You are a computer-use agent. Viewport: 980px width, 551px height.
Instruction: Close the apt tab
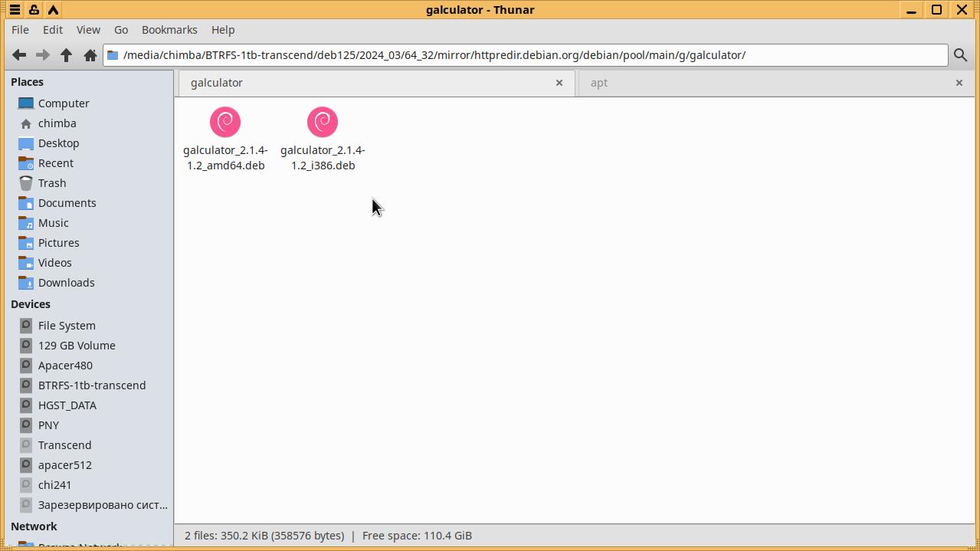pos(959,83)
